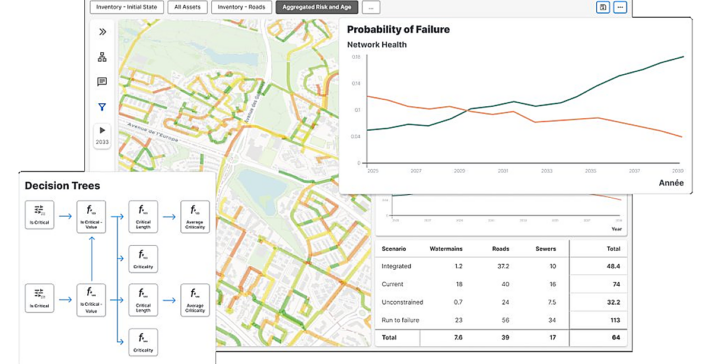
Task: Click Total Watermains value 7.6
Action: click(458, 338)
